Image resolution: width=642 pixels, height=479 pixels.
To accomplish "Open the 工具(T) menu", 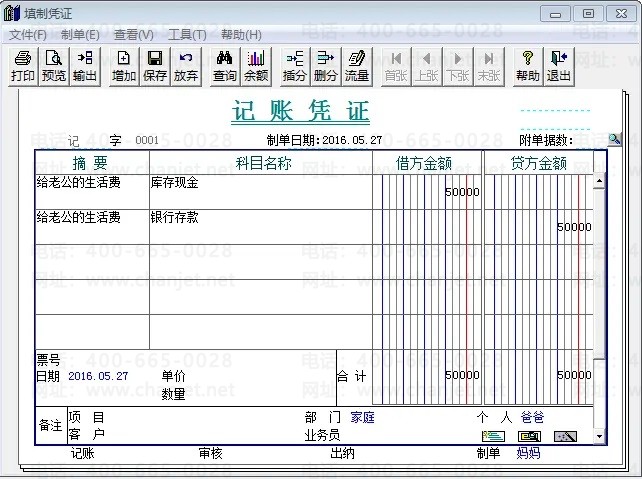I will coord(187,35).
